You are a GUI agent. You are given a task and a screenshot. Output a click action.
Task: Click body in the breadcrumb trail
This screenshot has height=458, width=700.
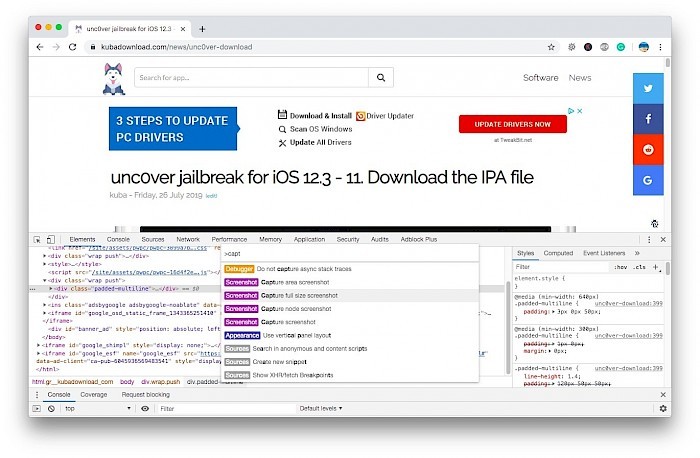(x=127, y=382)
